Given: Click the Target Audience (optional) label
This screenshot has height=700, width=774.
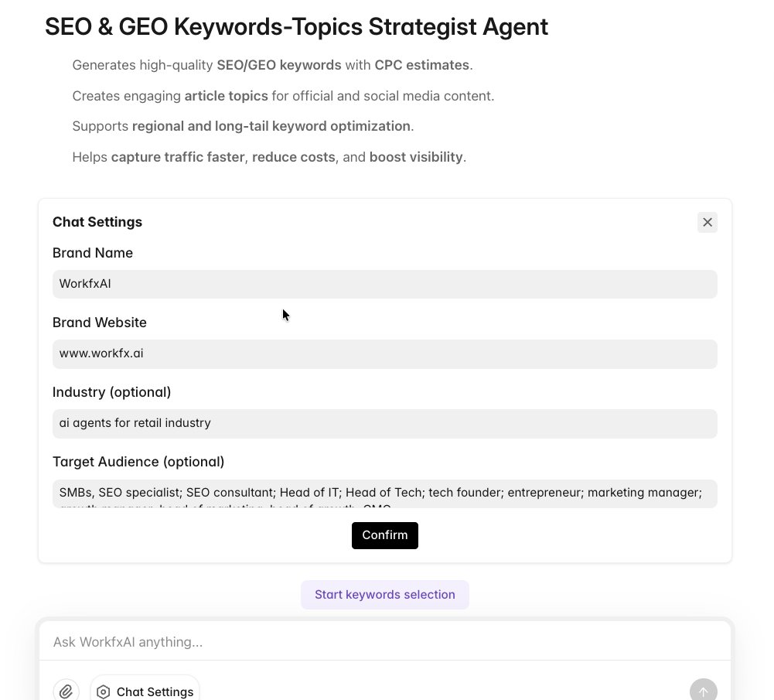Looking at the screenshot, I should coord(138,462).
